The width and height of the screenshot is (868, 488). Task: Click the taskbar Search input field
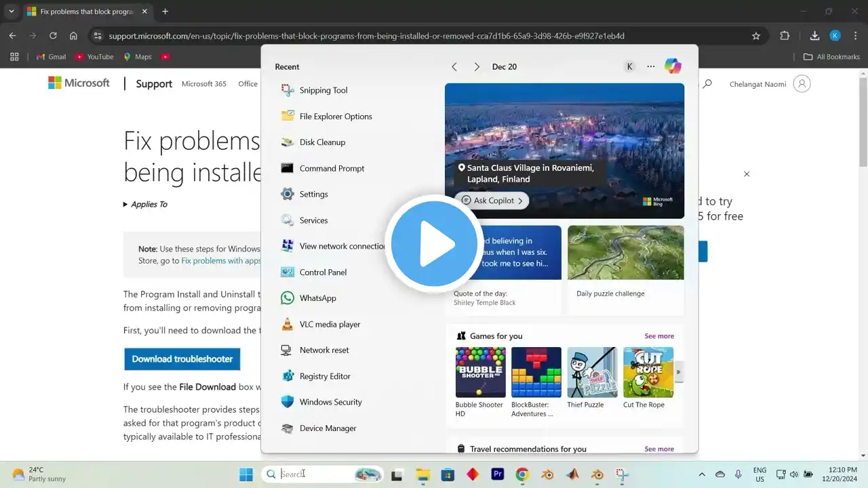pos(323,474)
